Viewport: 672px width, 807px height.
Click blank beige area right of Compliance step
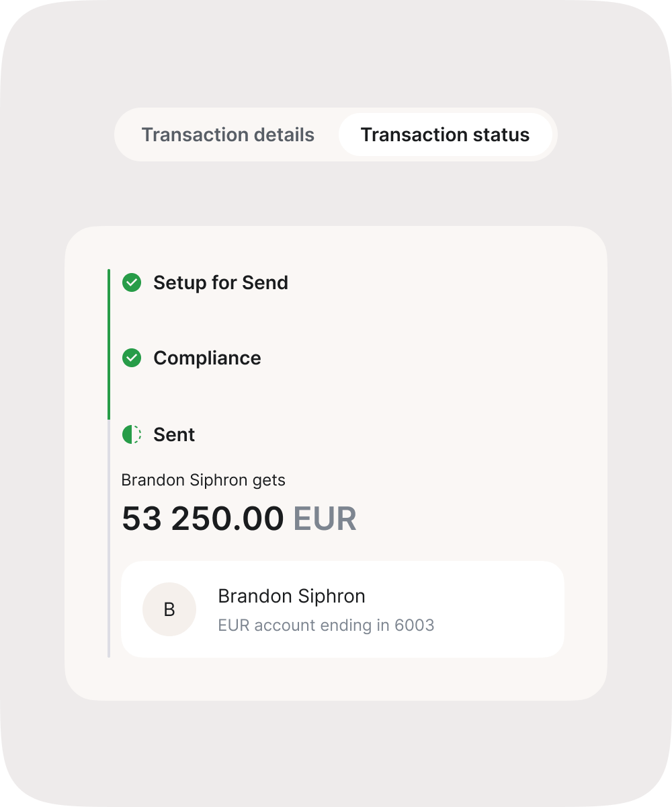click(437, 358)
